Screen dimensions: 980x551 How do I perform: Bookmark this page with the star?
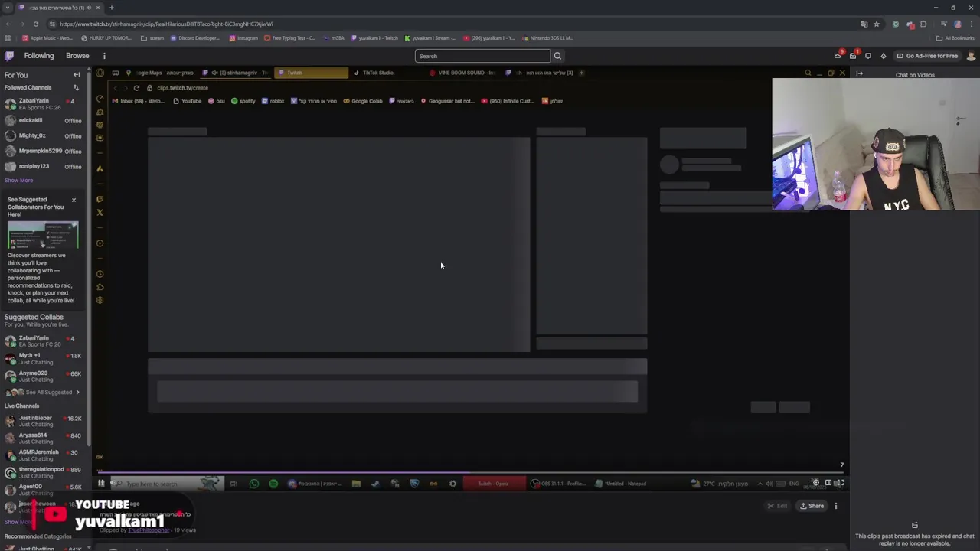coord(877,24)
